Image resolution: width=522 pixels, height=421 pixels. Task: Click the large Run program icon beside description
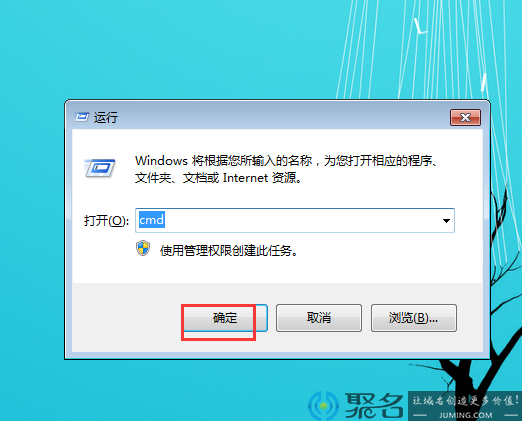click(x=100, y=168)
